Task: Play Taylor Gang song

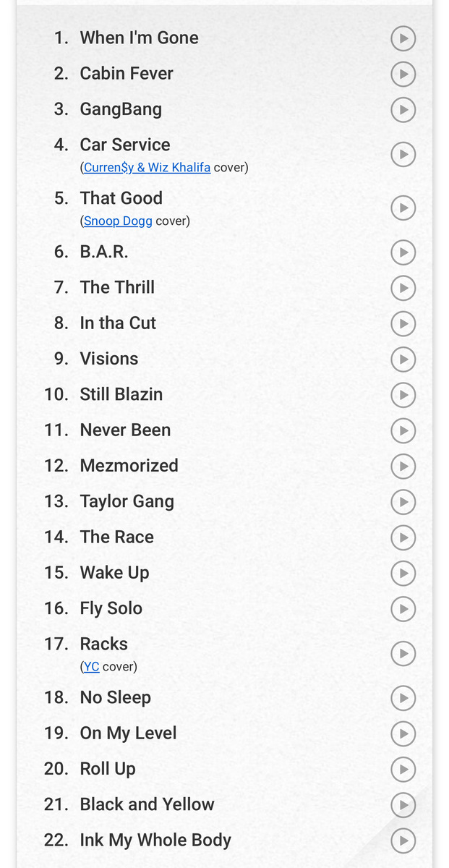Action: [x=403, y=501]
